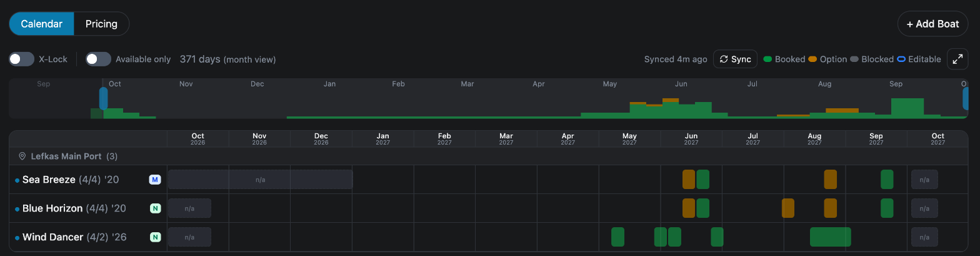Screen dimensions: 980x256
Task: Click the Sync button
Action: [x=735, y=59]
